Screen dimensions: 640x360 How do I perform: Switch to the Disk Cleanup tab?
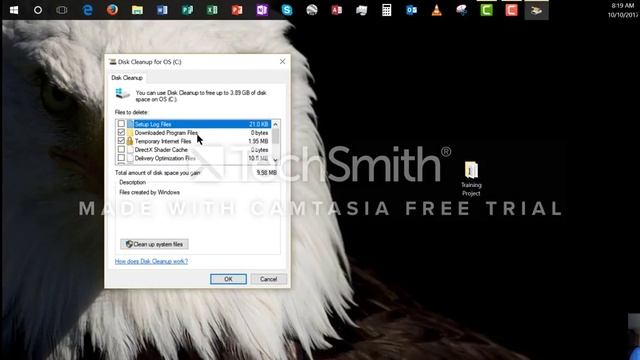pos(127,78)
